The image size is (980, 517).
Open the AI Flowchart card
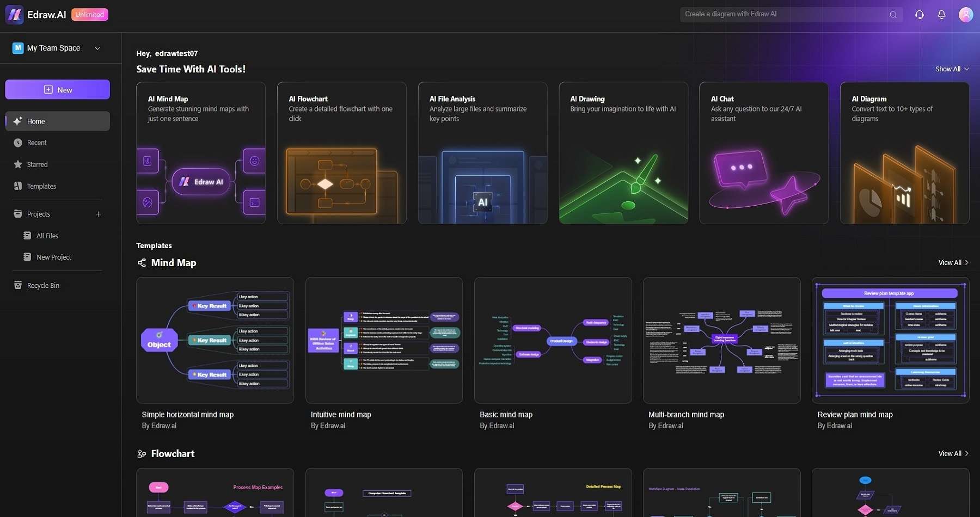pos(341,153)
